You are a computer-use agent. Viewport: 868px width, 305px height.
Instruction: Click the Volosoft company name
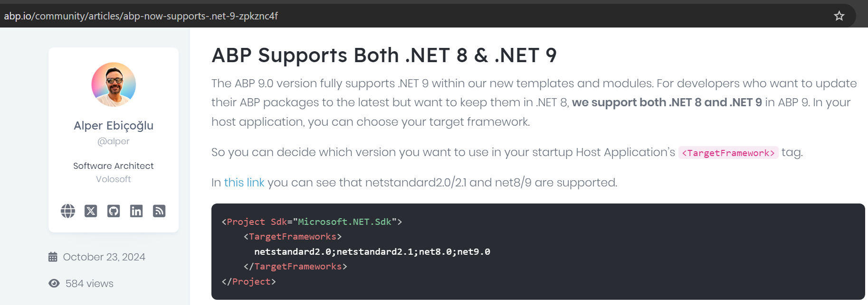113,179
